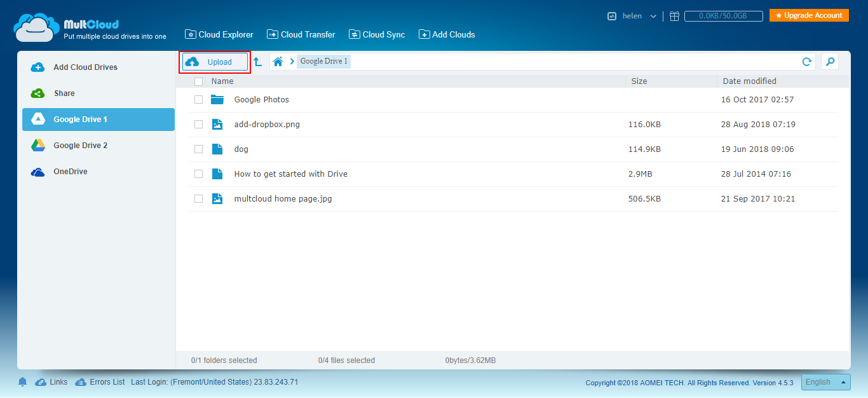Viewport: 868px width, 398px height.
Task: Open the Google Photos folder name
Action: click(262, 99)
